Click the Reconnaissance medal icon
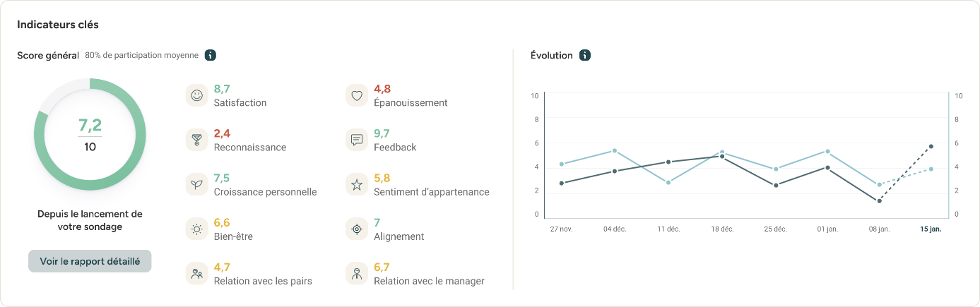This screenshot has width=980, height=307. click(x=196, y=140)
